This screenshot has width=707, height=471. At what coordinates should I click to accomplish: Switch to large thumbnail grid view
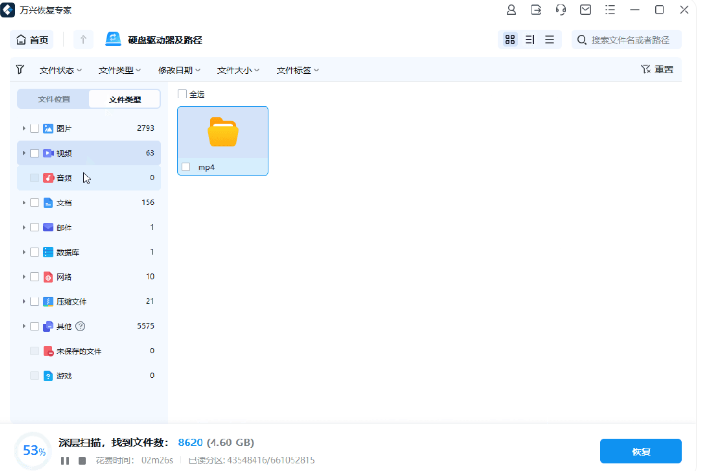(510, 40)
